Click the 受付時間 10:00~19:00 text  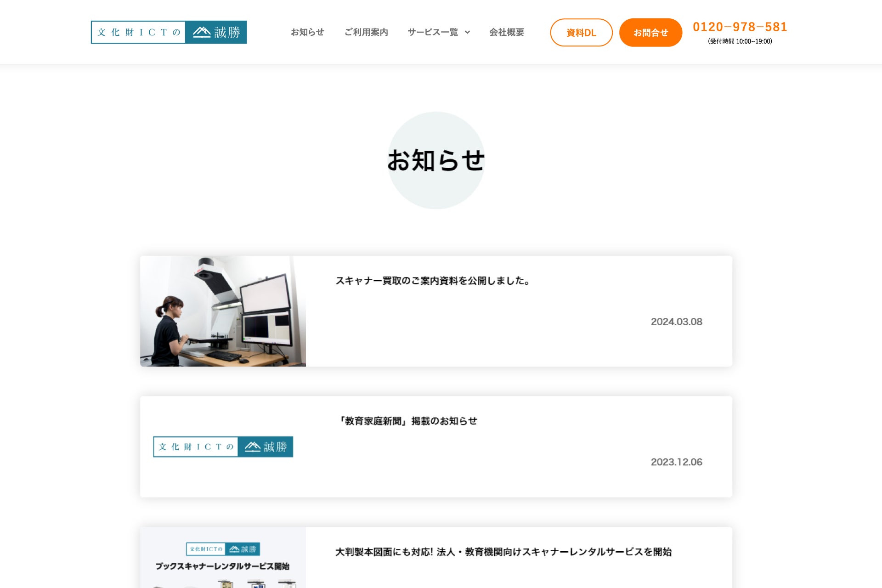point(740,41)
